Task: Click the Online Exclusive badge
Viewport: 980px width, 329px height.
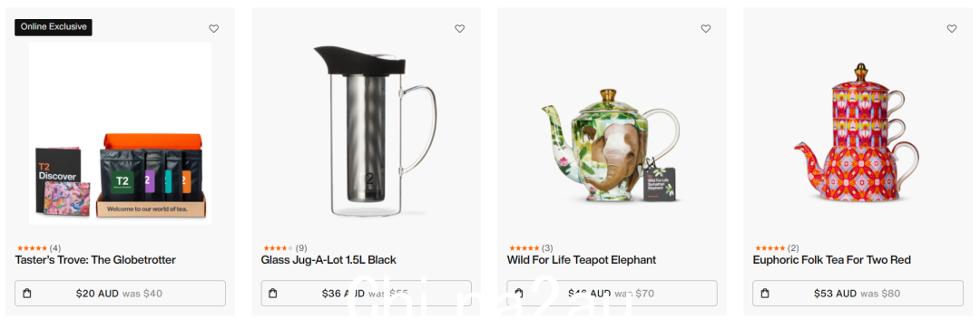Action: click(x=54, y=27)
